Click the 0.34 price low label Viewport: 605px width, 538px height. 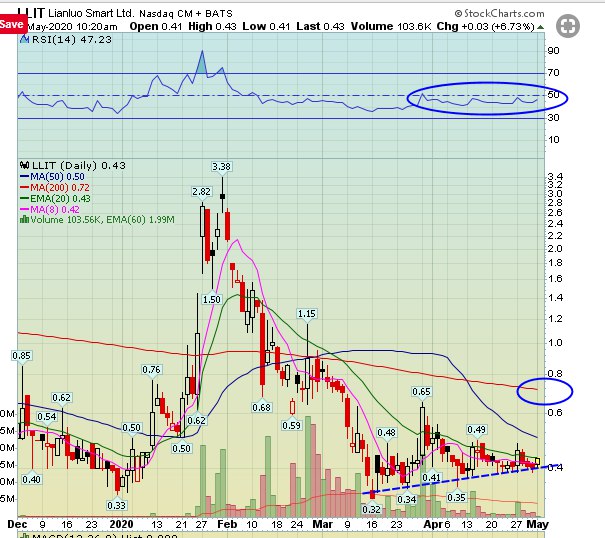click(407, 499)
